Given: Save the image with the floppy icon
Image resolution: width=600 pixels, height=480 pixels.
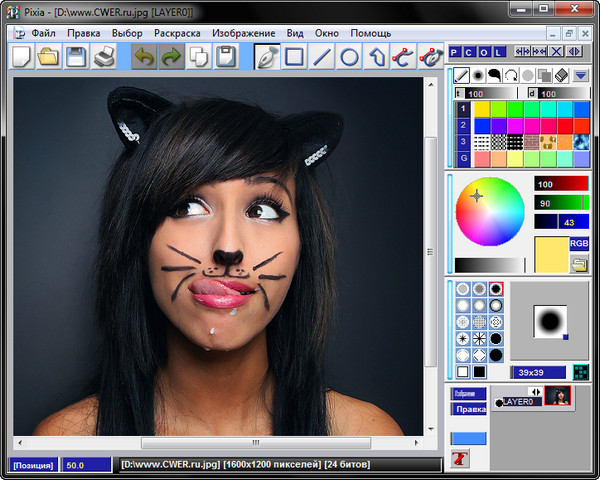Looking at the screenshot, I should [76, 57].
